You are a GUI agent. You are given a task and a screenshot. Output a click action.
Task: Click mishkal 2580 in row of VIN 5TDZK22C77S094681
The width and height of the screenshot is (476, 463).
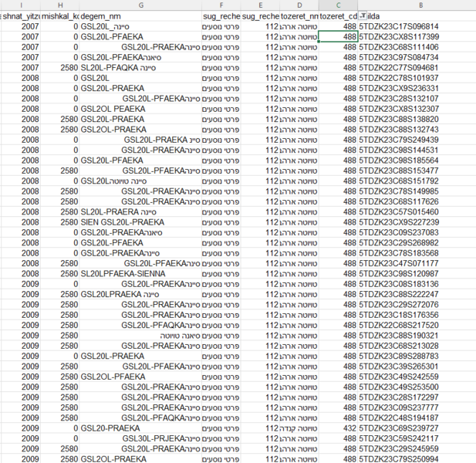(60, 68)
